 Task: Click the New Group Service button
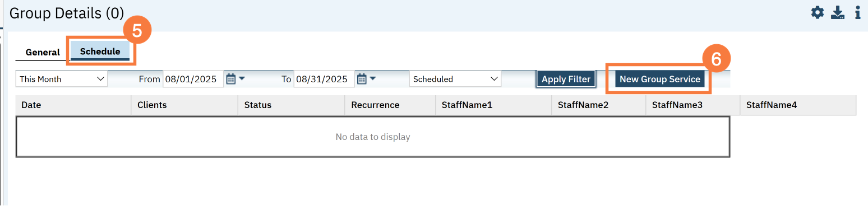click(x=660, y=79)
